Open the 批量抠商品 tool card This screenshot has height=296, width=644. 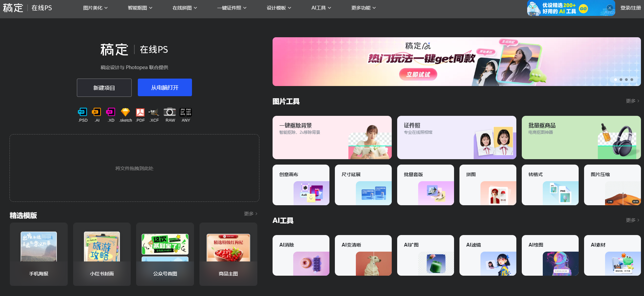click(x=581, y=138)
